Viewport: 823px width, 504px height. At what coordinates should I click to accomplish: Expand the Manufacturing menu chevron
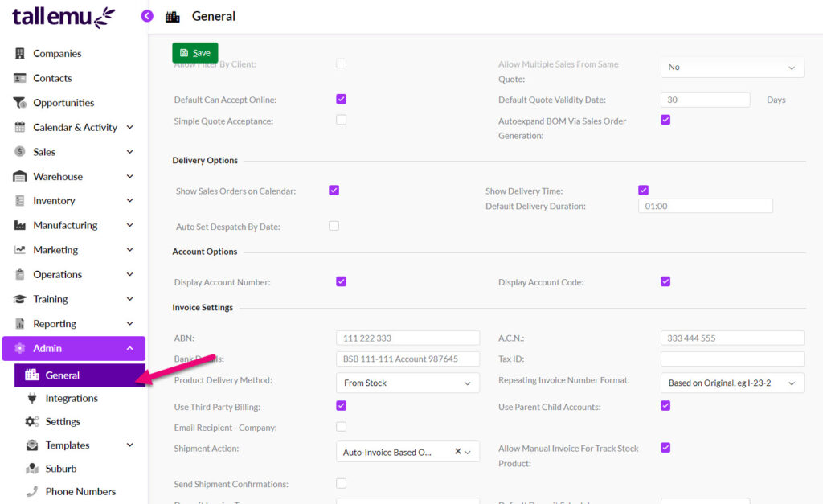point(130,225)
